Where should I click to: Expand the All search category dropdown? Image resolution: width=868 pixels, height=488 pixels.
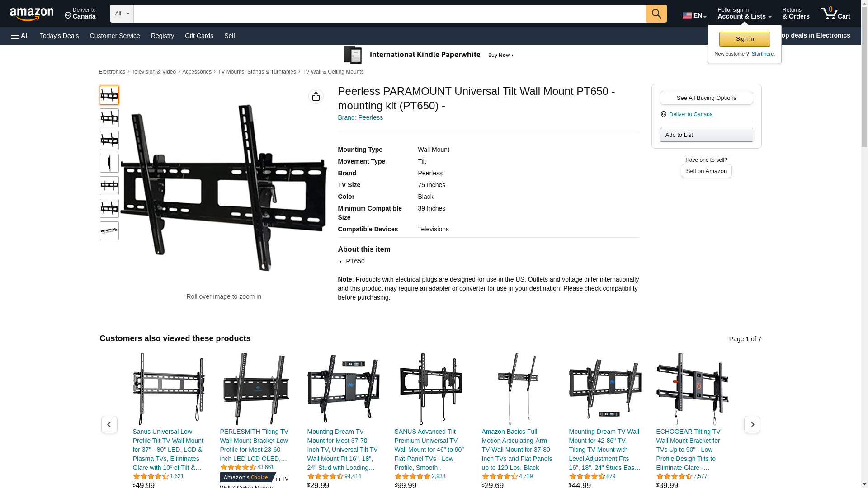(122, 14)
